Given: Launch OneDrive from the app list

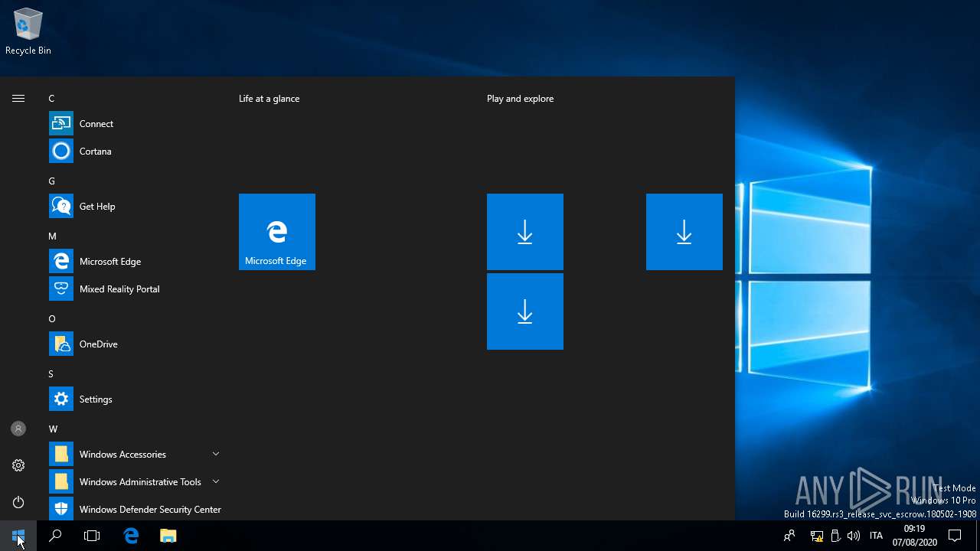Looking at the screenshot, I should [135, 344].
